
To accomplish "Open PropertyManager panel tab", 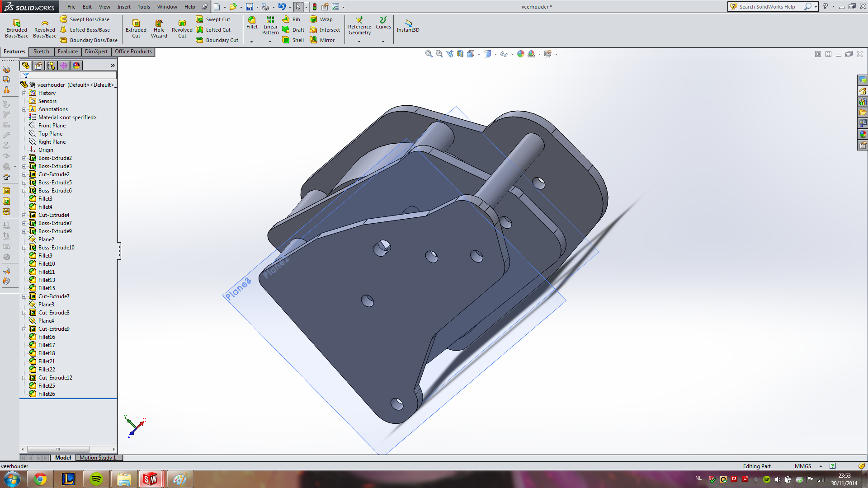I will tap(38, 66).
